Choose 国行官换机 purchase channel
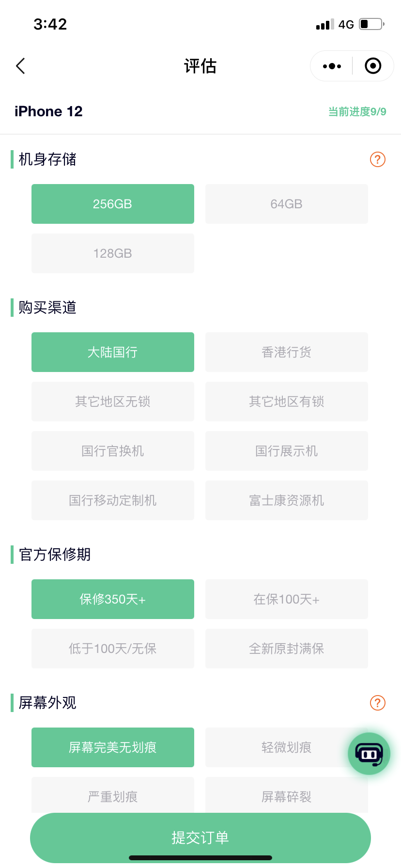Image resolution: width=401 pixels, height=868 pixels. click(113, 451)
